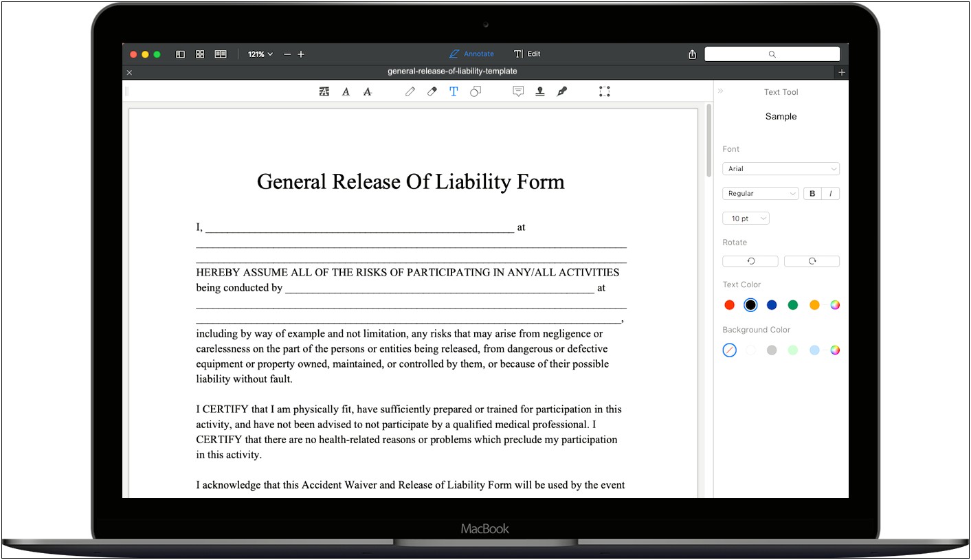The height and width of the screenshot is (560, 971).
Task: Open the 121% zoom level dropdown
Action: point(260,54)
